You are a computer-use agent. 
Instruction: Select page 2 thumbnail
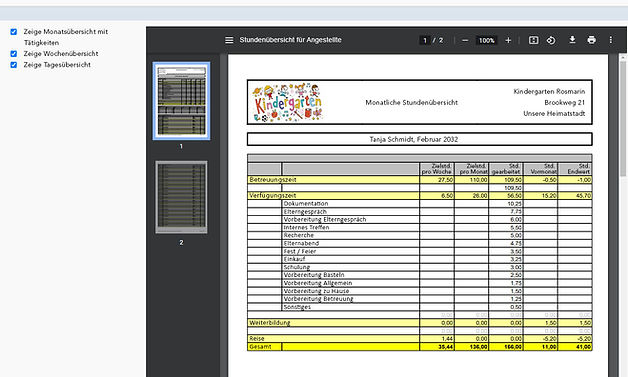tap(181, 197)
